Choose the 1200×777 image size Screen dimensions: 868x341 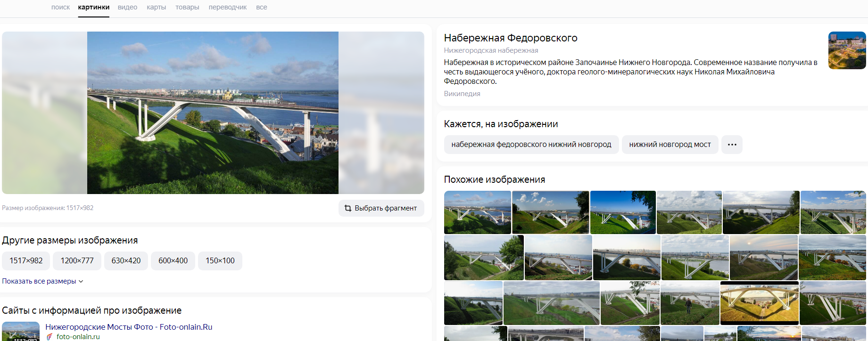click(77, 260)
